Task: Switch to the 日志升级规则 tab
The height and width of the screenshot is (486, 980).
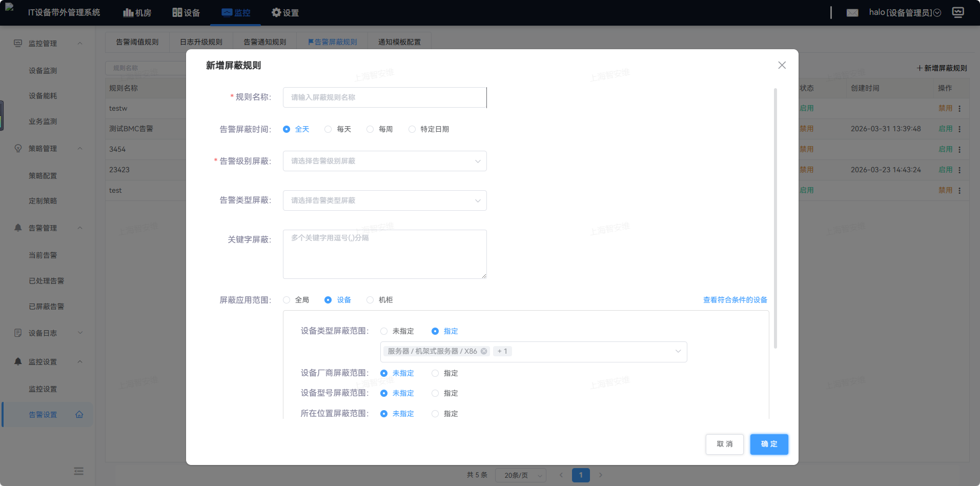Action: tap(201, 42)
